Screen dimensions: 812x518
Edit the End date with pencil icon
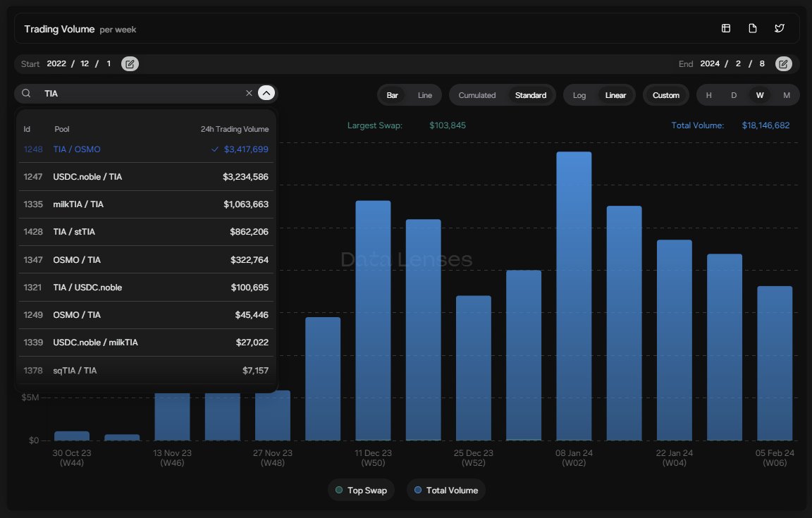(784, 63)
